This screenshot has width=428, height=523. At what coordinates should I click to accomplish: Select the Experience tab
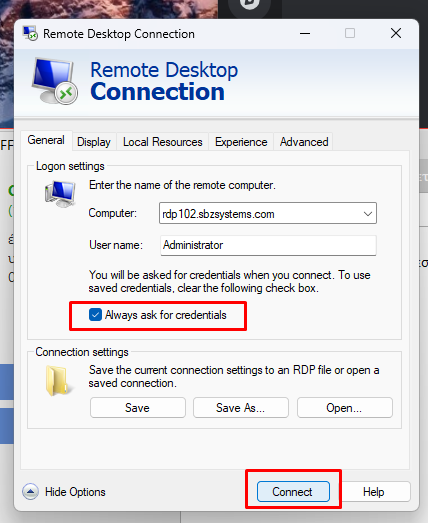coord(241,142)
